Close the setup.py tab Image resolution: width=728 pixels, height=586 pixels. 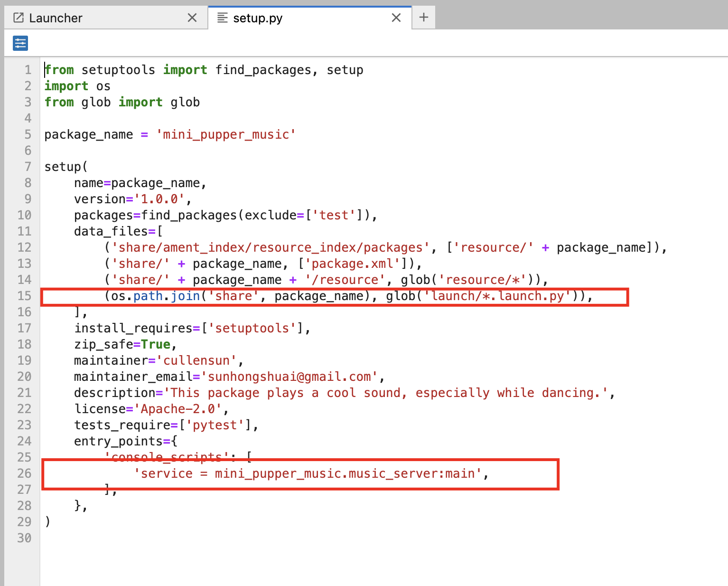396,18
